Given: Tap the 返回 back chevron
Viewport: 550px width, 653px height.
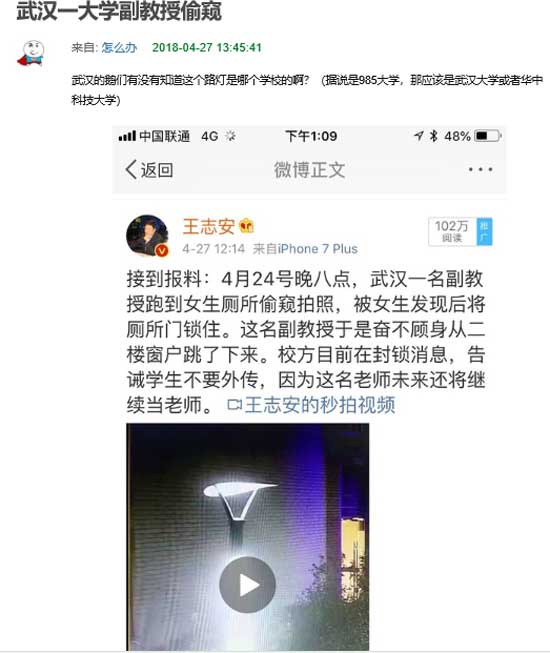Looking at the screenshot, I should pos(131,169).
